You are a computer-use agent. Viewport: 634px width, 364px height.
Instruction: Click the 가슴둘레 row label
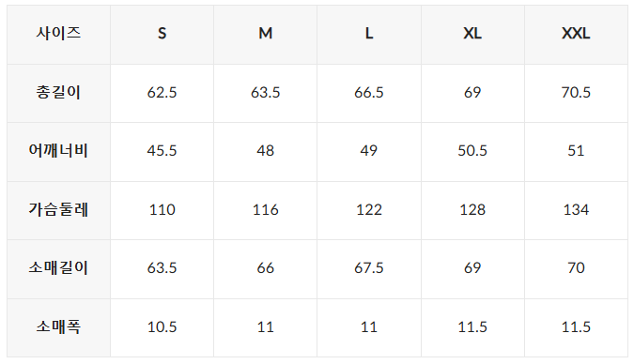tap(58, 210)
